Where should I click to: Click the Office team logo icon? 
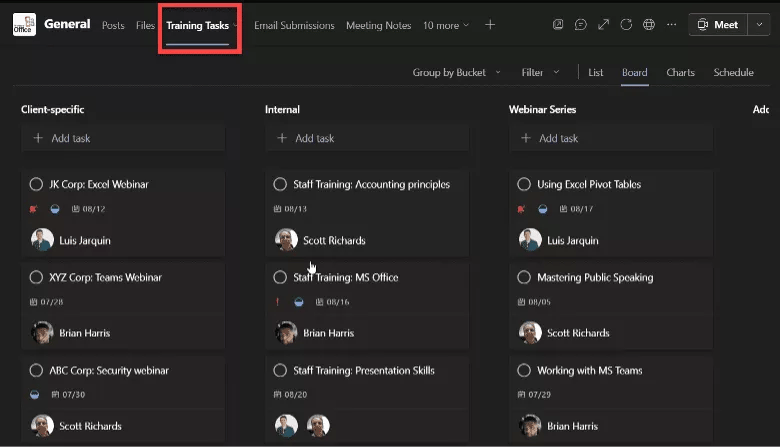click(24, 24)
